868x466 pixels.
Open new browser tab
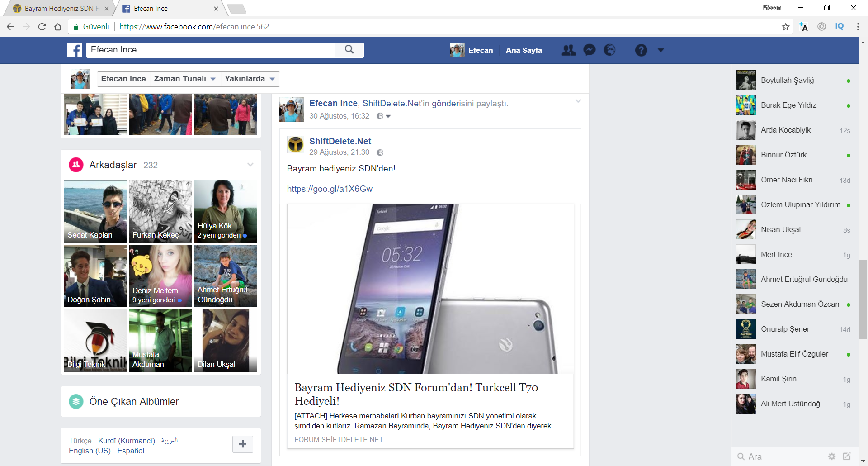click(236, 9)
